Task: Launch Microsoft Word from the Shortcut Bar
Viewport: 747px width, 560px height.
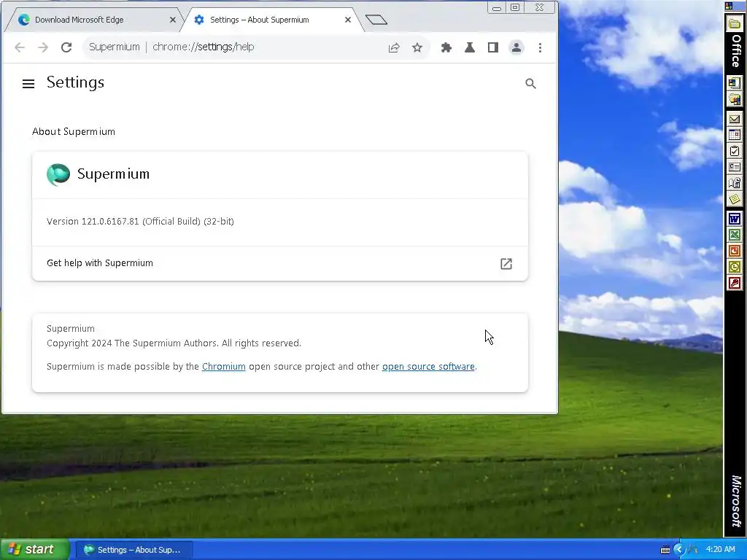Action: pos(734,219)
